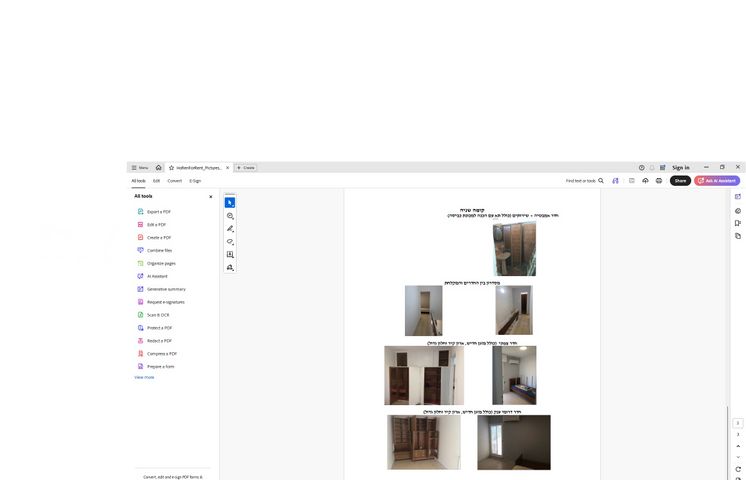
Task: Expand the View more tools link
Action: click(144, 377)
